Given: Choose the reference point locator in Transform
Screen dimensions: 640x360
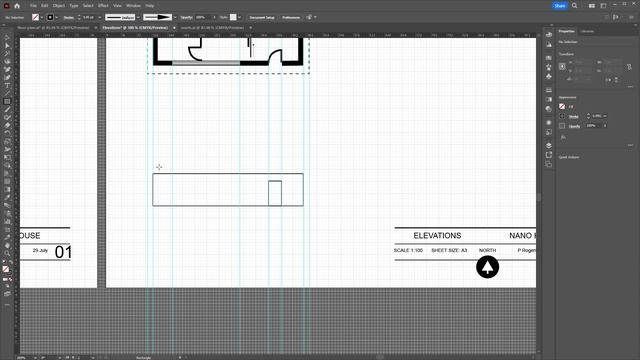Looking at the screenshot, I should point(562,67).
